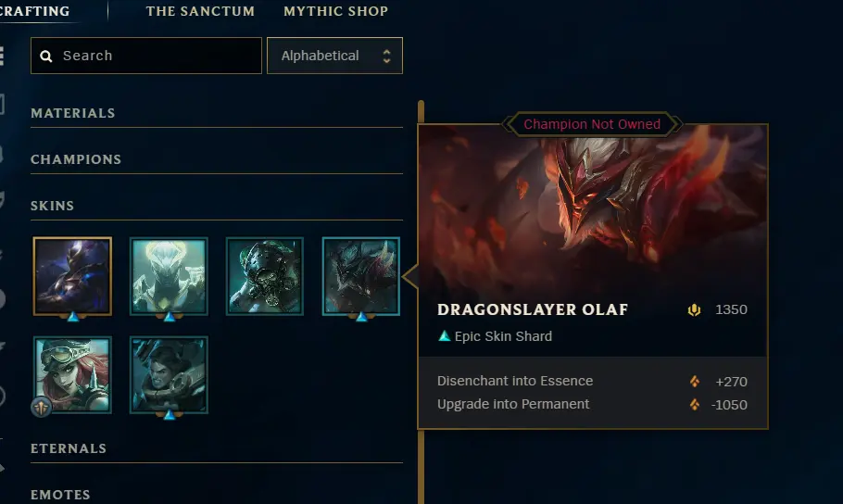
Task: Click the blue gem marker under gold-framed skin
Action: point(73,317)
